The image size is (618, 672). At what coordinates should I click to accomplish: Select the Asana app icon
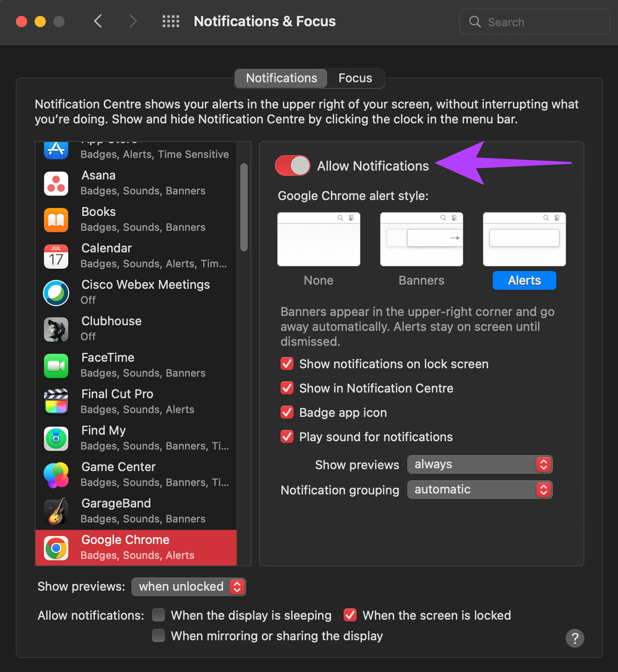(x=56, y=183)
